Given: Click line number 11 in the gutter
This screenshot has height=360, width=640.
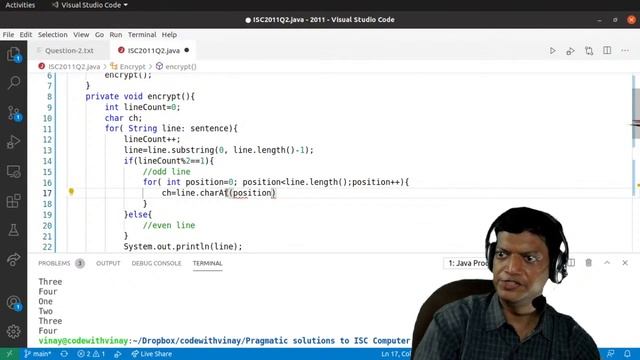Looking at the screenshot, I should pyautogui.click(x=47, y=129).
